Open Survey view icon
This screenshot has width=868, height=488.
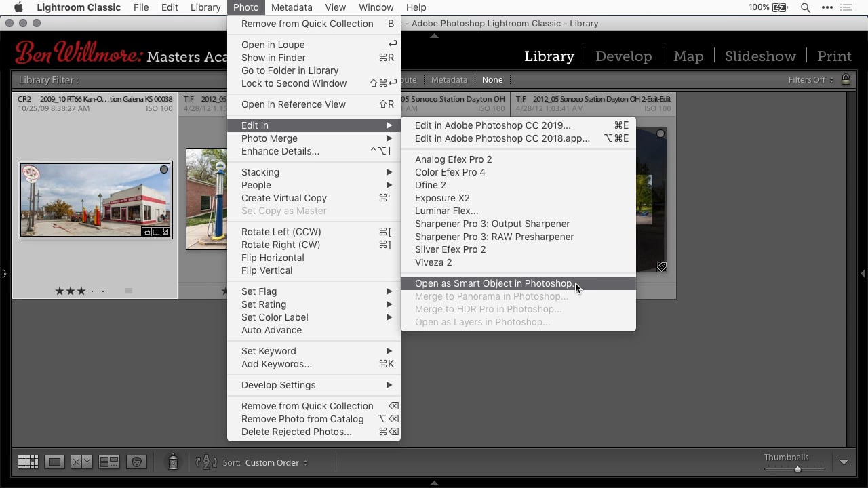(x=109, y=462)
